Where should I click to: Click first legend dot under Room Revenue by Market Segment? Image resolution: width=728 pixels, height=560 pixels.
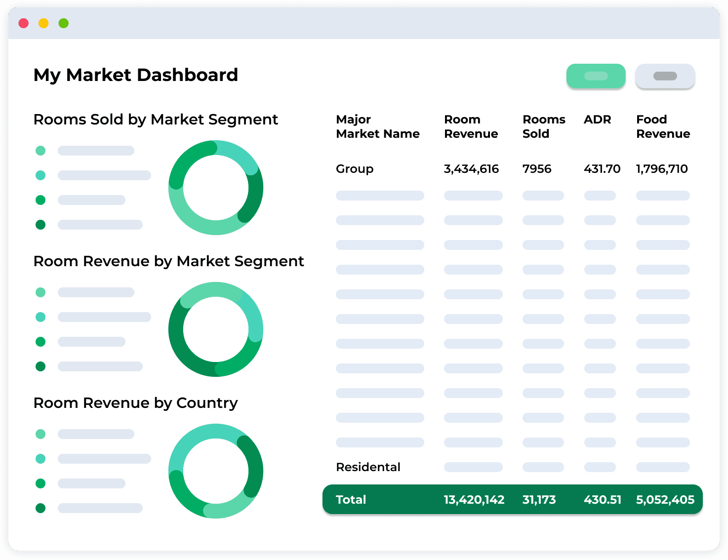tap(40, 292)
